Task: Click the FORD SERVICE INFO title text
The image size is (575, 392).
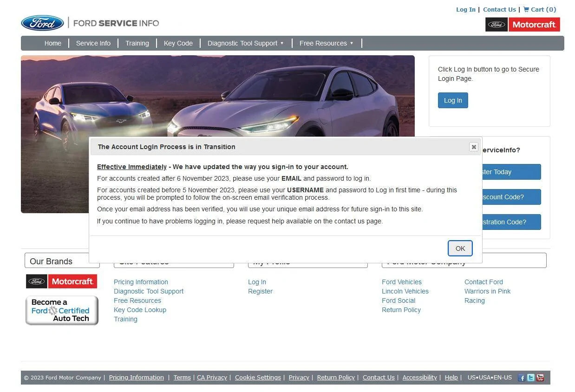Action: click(116, 23)
